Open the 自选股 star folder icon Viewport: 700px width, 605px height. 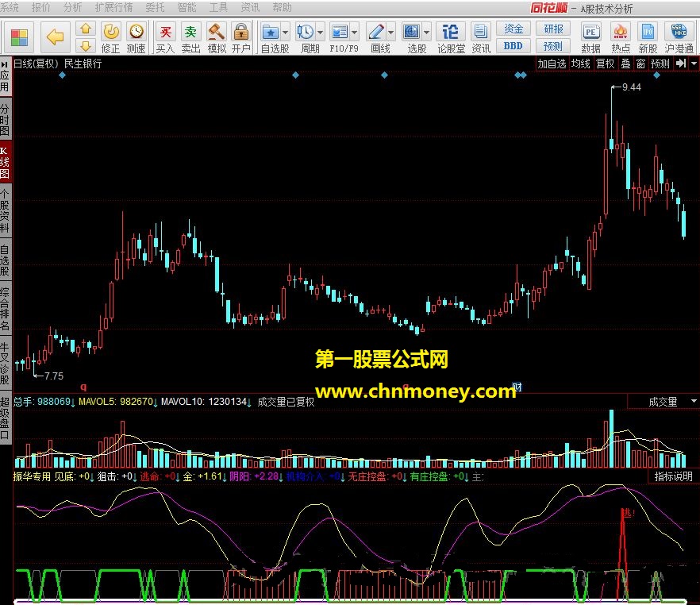271,32
